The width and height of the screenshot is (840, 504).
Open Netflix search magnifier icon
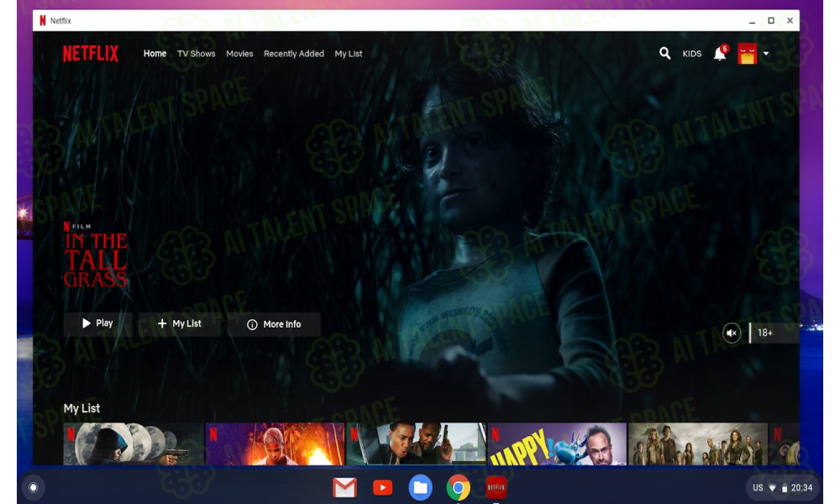[664, 53]
